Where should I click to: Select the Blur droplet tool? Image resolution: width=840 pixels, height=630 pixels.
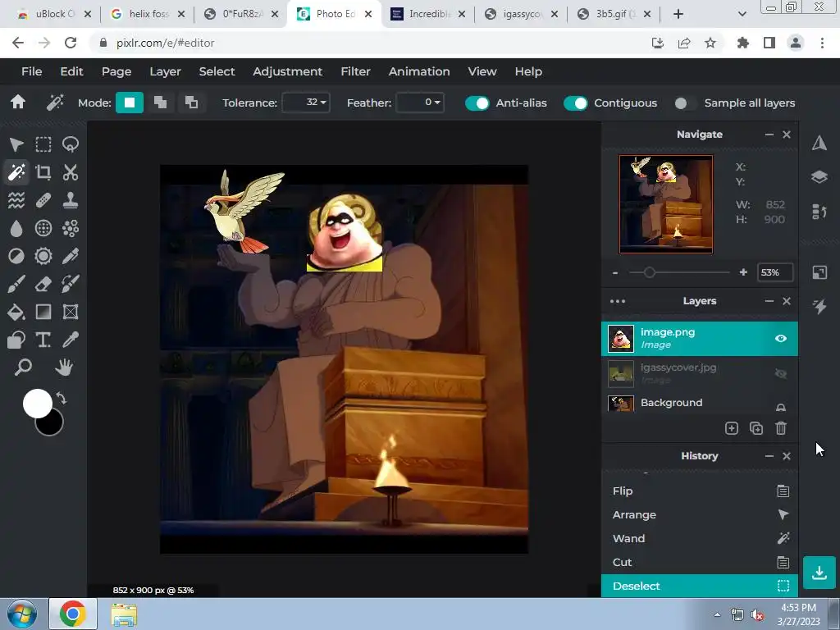click(16, 228)
